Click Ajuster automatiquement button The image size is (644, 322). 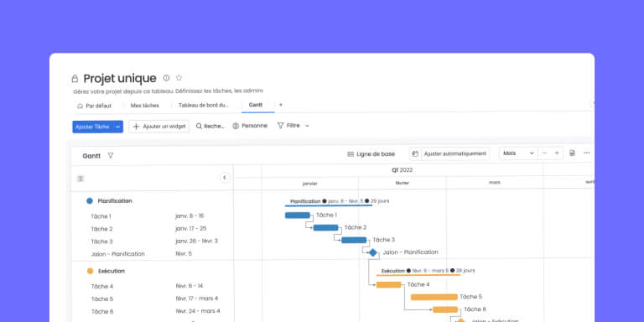449,153
